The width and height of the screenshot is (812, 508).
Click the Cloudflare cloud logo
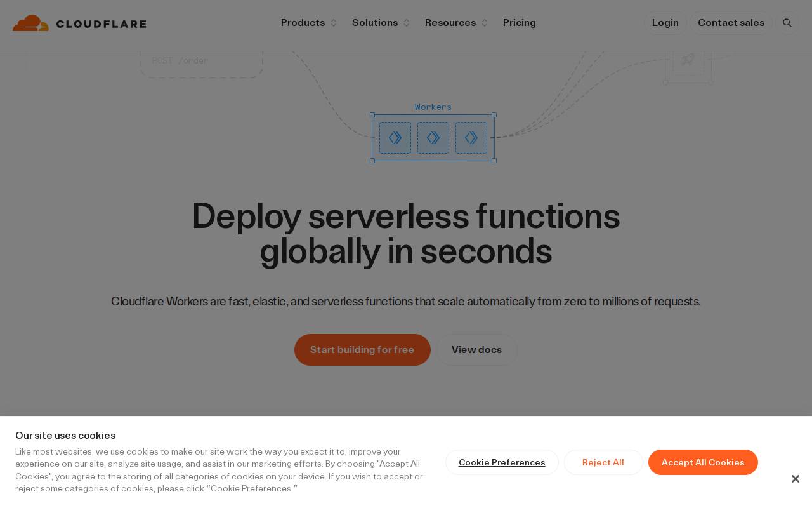point(30,23)
